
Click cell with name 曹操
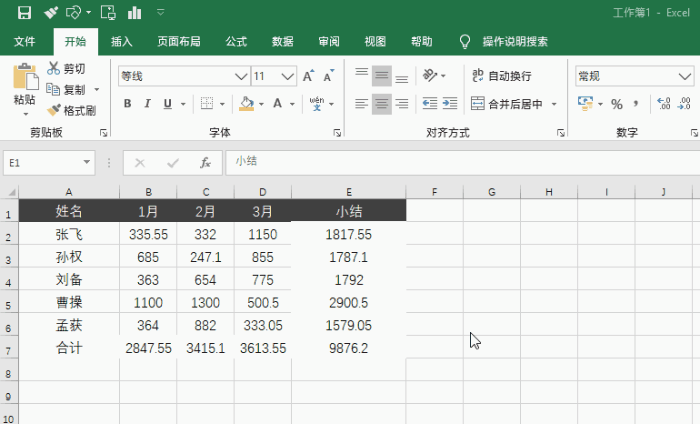(69, 302)
